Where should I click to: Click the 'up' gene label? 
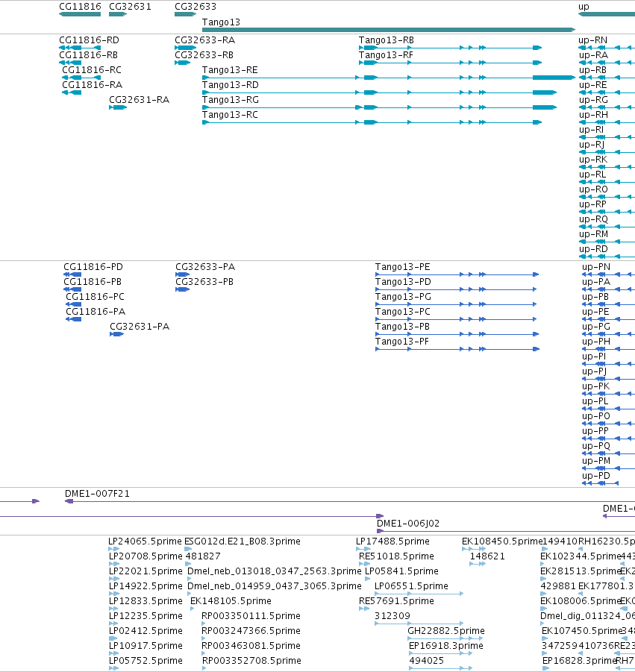(x=584, y=7)
